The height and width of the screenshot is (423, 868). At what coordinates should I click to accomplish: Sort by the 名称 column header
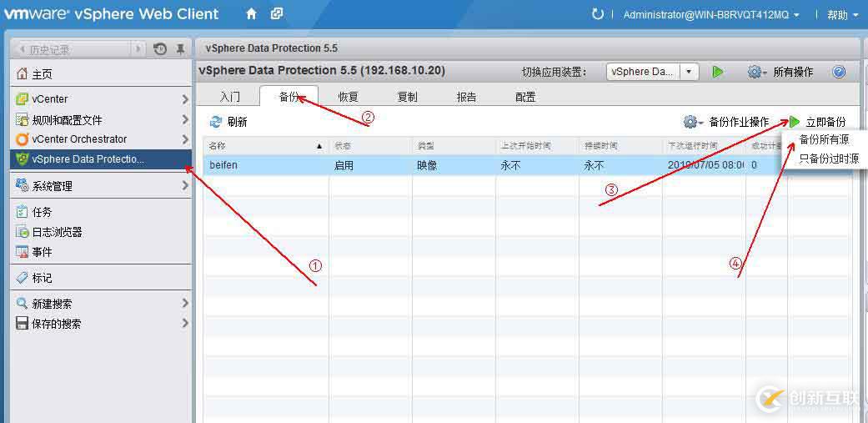click(x=266, y=146)
